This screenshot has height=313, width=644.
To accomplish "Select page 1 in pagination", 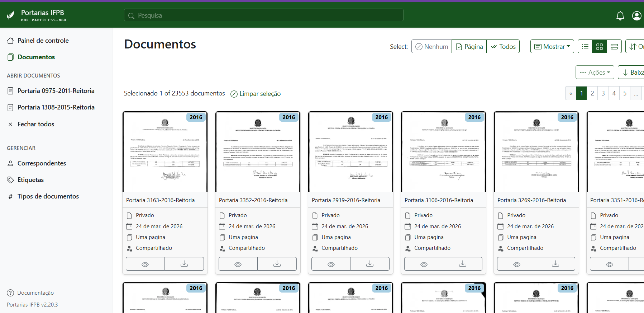I will click(x=582, y=93).
